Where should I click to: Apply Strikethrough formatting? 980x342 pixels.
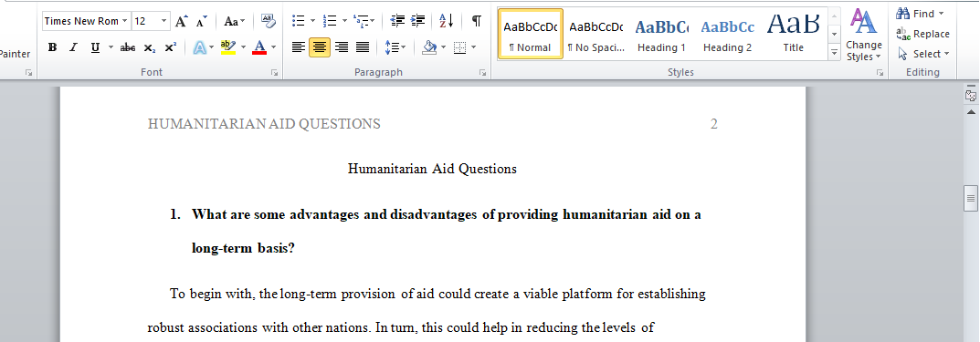pos(128,47)
